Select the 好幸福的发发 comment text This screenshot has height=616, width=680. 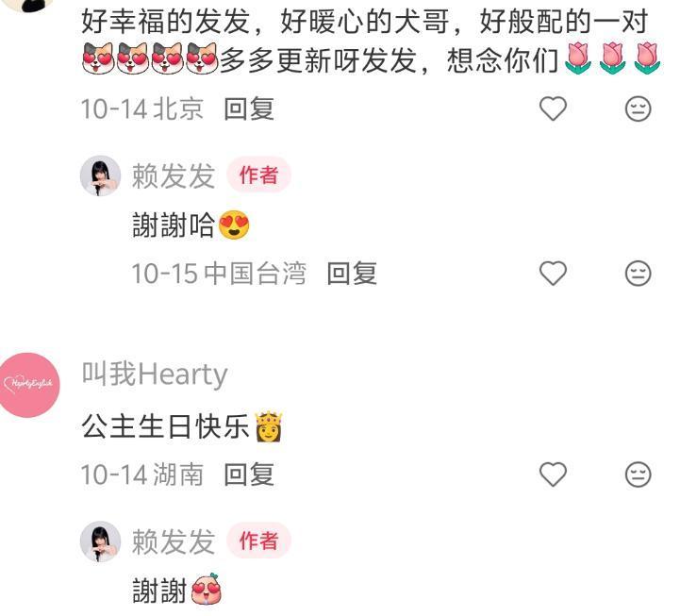pyautogui.click(x=372, y=41)
